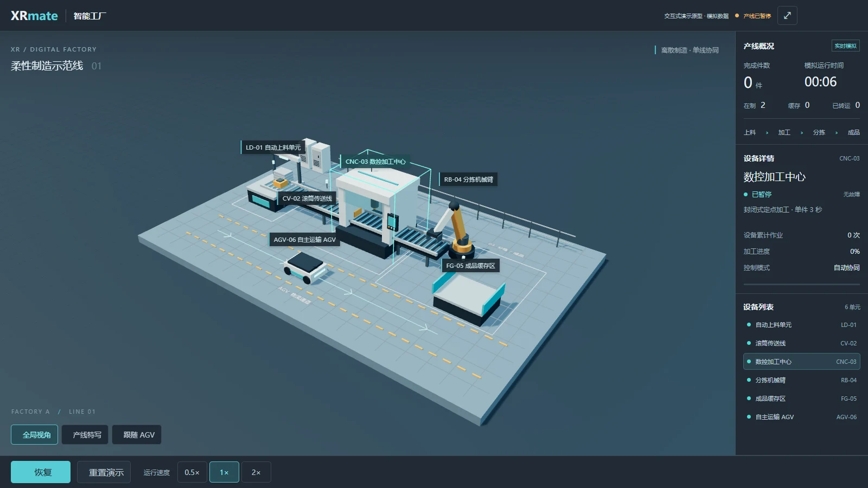
Task: Set running speed to 0.5×
Action: 192,472
